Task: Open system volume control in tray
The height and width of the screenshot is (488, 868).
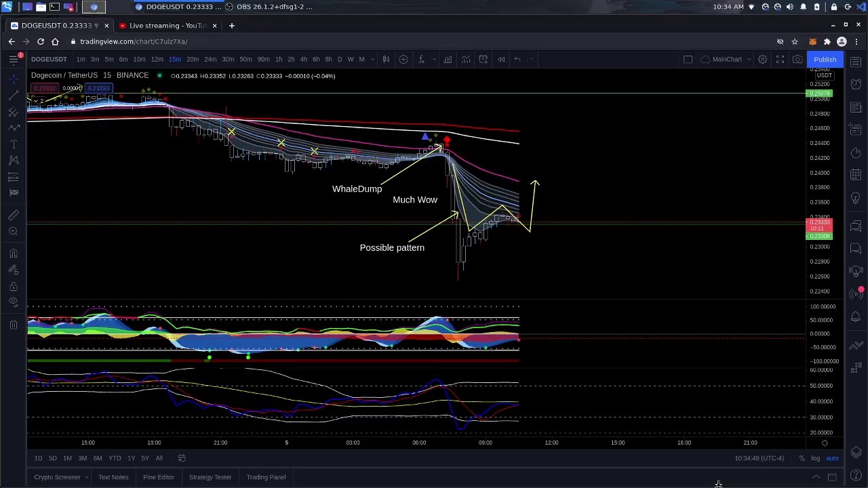Action: click(x=790, y=7)
